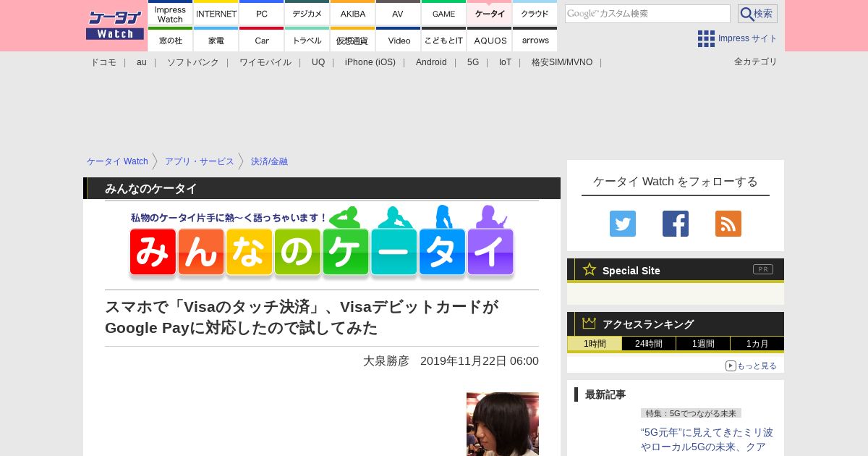868x456 pixels.
Task: Open the こどもとIT tab
Action: (x=444, y=40)
